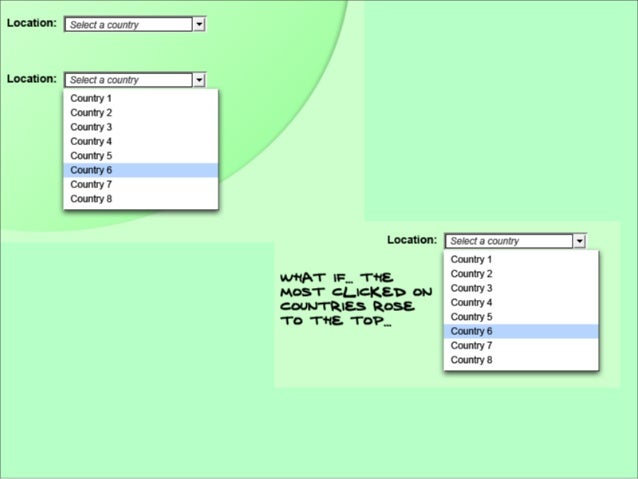Pick Country 3 in the right list
Screen dimensions: 638x479
tap(521, 288)
